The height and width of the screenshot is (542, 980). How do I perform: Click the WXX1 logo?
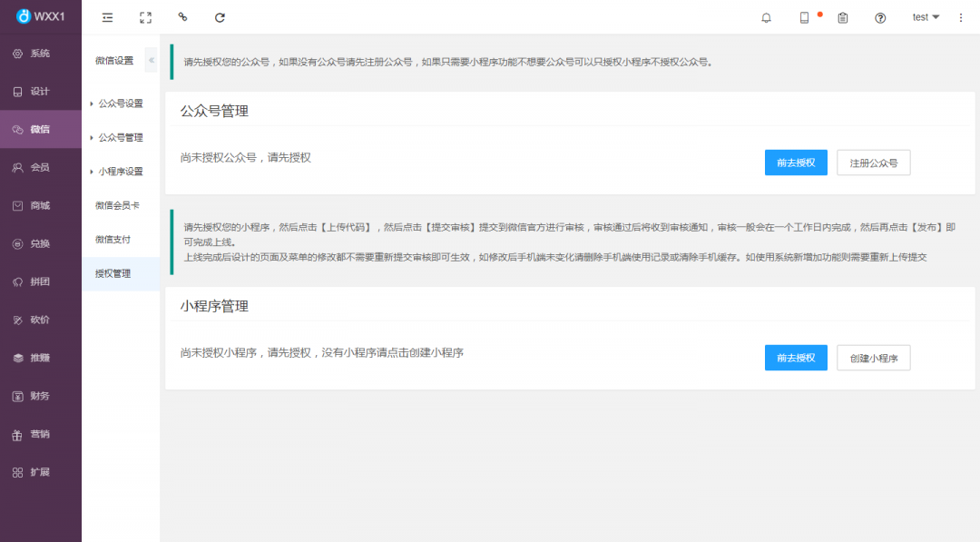[41, 17]
